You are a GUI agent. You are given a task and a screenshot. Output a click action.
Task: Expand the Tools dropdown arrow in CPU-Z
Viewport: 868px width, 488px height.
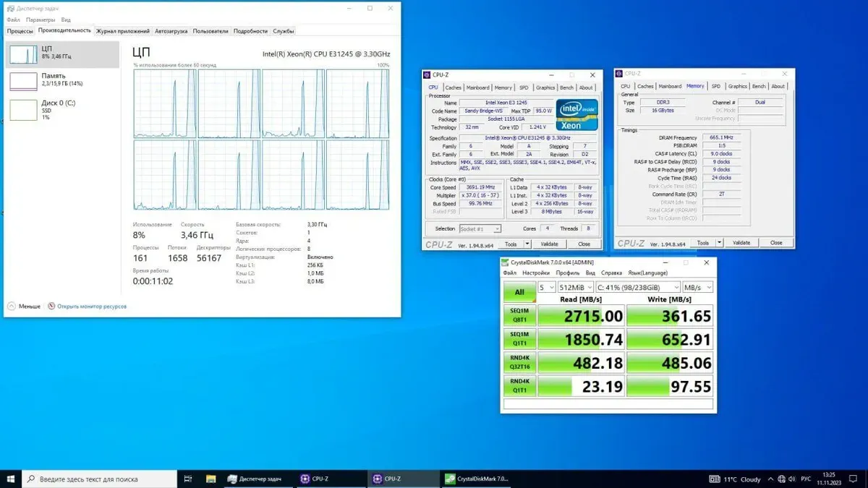[527, 244]
